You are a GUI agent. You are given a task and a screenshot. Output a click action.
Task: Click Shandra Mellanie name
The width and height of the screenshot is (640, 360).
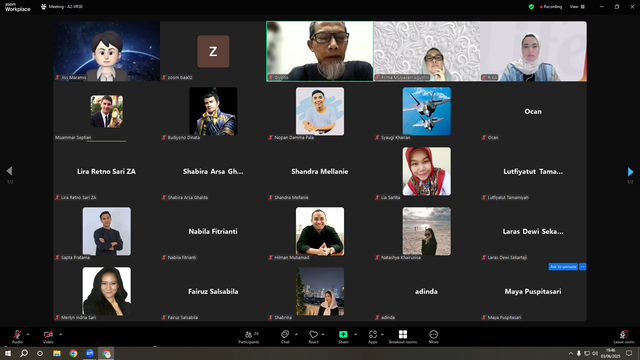click(320, 171)
